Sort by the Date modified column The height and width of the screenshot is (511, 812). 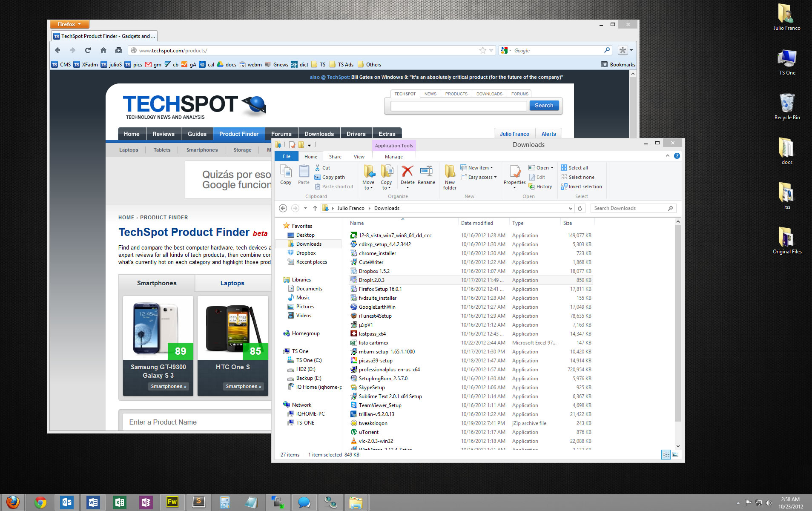coord(477,223)
